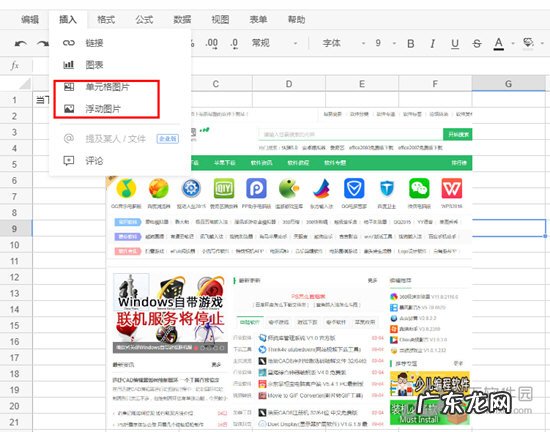Expand the font color dropdown arrow

coord(513,43)
